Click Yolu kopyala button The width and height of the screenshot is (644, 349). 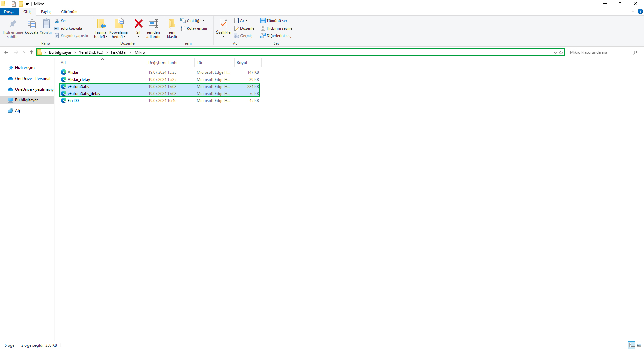68,28
